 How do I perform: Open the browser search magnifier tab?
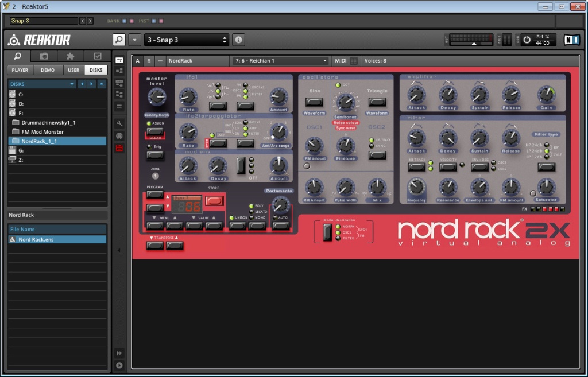point(18,56)
